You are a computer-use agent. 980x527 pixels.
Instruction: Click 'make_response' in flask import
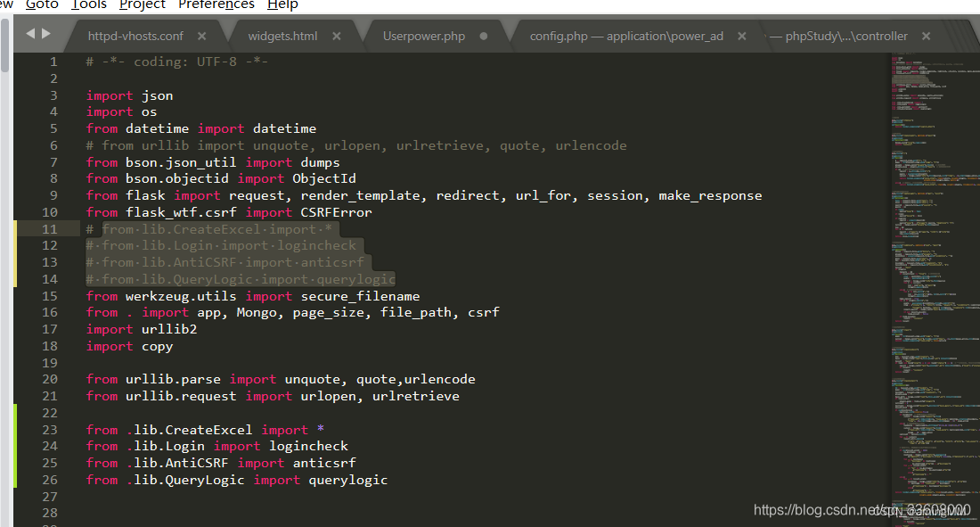pyautogui.click(x=710, y=196)
